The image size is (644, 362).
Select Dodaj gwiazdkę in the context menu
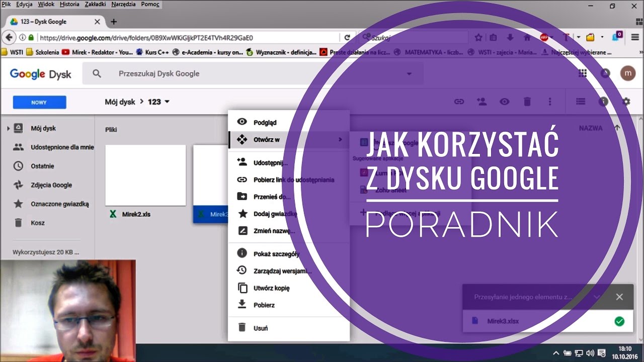(x=288, y=214)
